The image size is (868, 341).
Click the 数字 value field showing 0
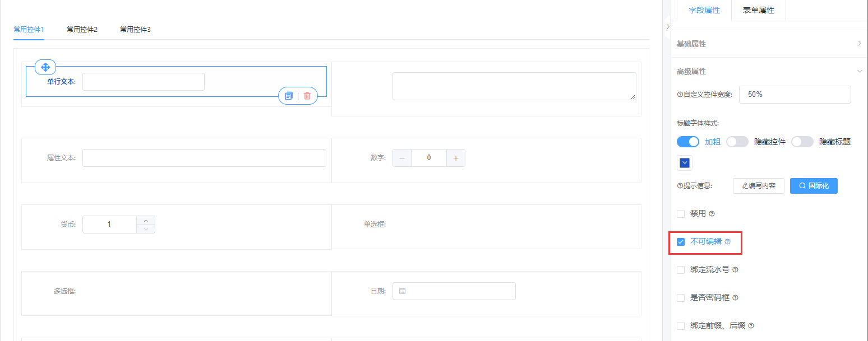coord(429,158)
